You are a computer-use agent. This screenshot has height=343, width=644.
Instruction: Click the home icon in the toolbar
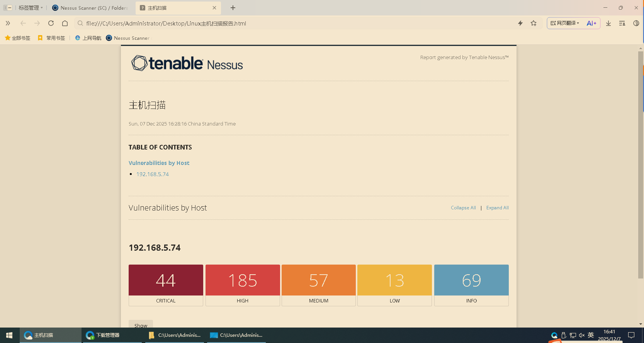pyautogui.click(x=65, y=23)
